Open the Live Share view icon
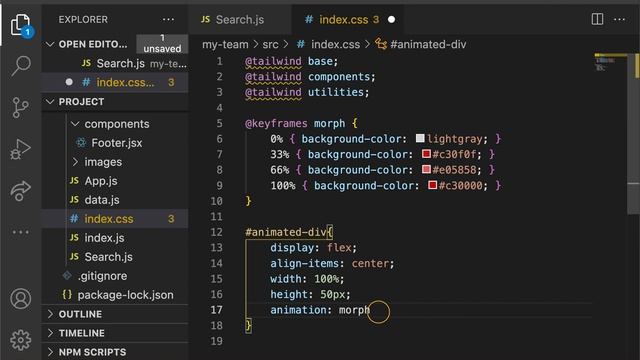 tap(20, 191)
